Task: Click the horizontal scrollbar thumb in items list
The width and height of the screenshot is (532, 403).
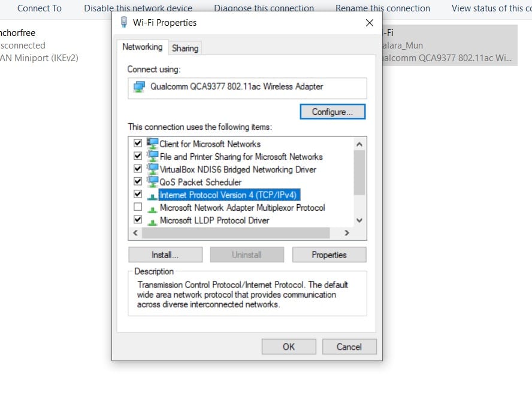Action: point(236,233)
